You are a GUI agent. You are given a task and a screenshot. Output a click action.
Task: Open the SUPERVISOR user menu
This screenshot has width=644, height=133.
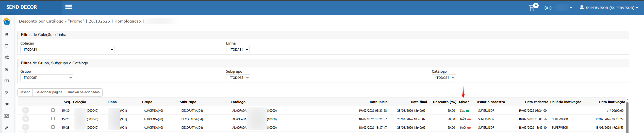[x=609, y=8]
